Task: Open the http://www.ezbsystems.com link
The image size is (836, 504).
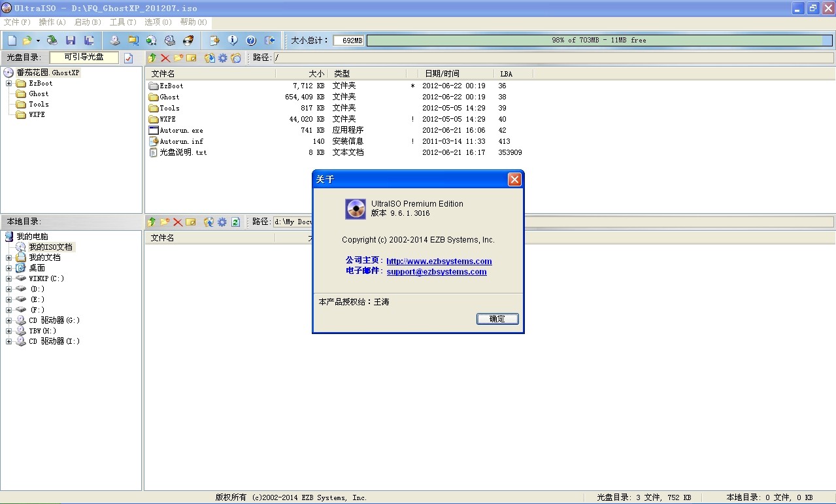Action: click(439, 261)
